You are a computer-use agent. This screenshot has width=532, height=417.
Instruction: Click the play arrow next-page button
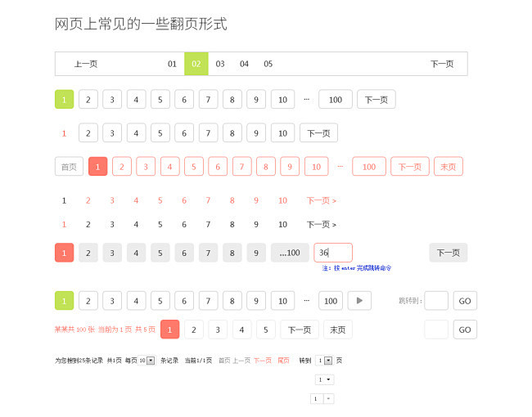coord(359,301)
